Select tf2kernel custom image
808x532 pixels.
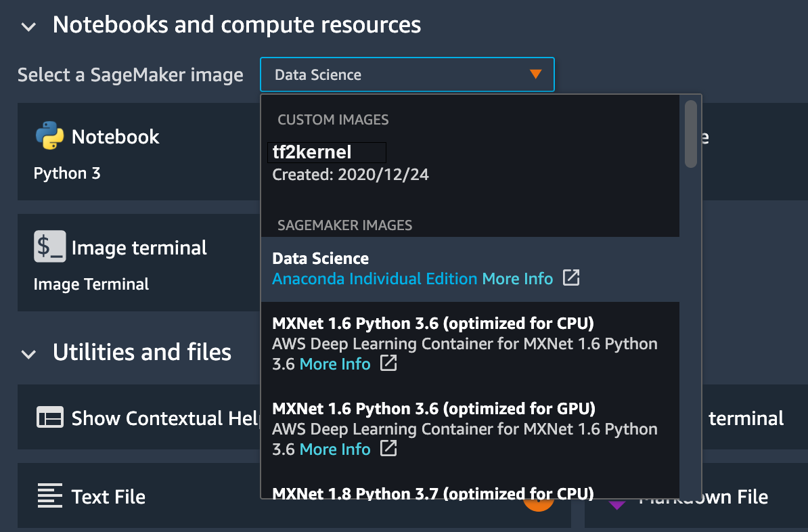coord(312,153)
